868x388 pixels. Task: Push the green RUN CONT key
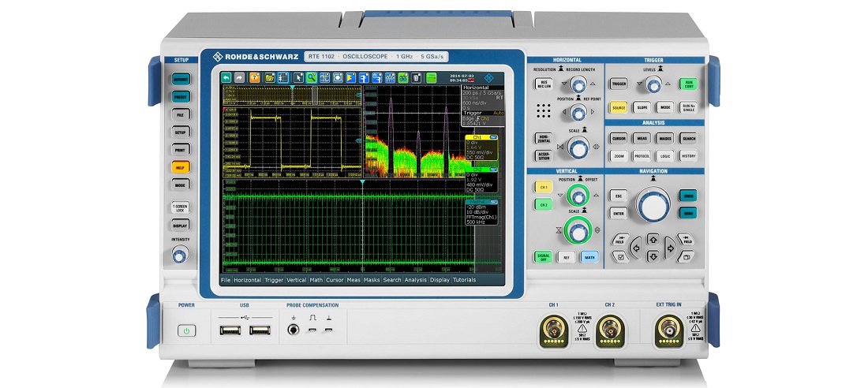tap(689, 84)
